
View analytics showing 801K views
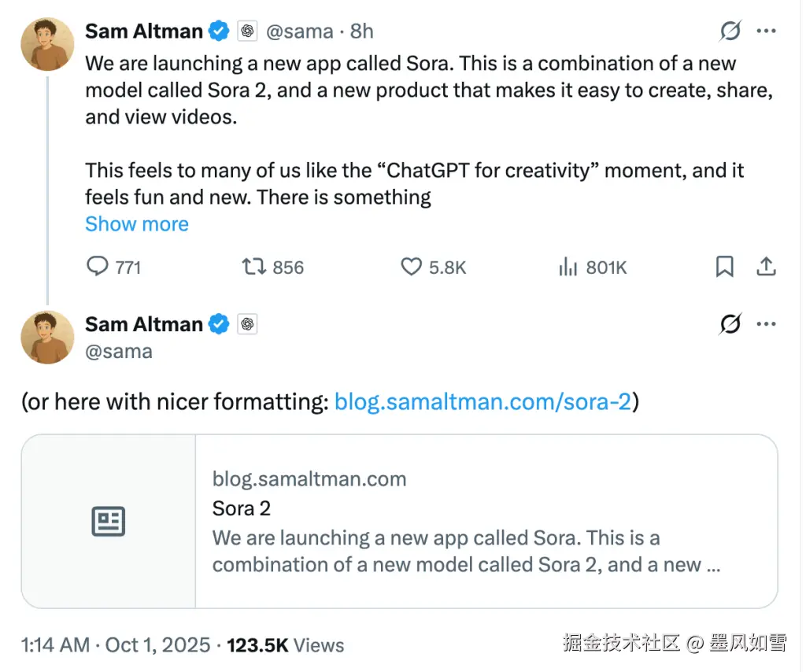tap(568, 268)
